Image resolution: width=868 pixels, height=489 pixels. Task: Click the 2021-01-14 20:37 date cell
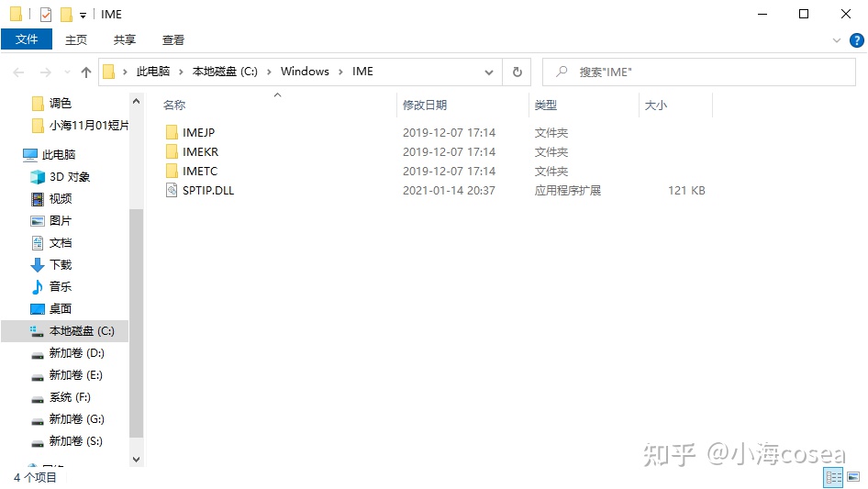[x=449, y=191]
